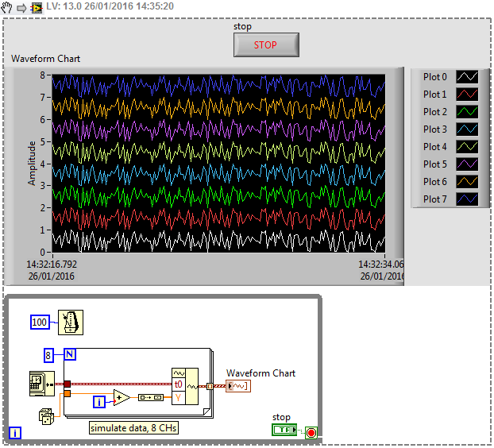Click the start timestamp 14:32:16.792
This screenshot has height=448, width=494.
(52, 265)
